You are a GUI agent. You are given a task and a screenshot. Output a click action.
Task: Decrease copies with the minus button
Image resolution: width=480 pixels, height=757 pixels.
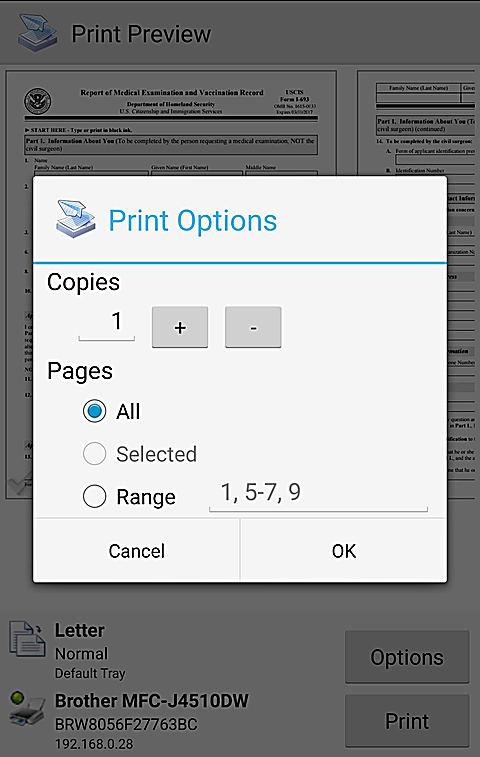pos(253,327)
